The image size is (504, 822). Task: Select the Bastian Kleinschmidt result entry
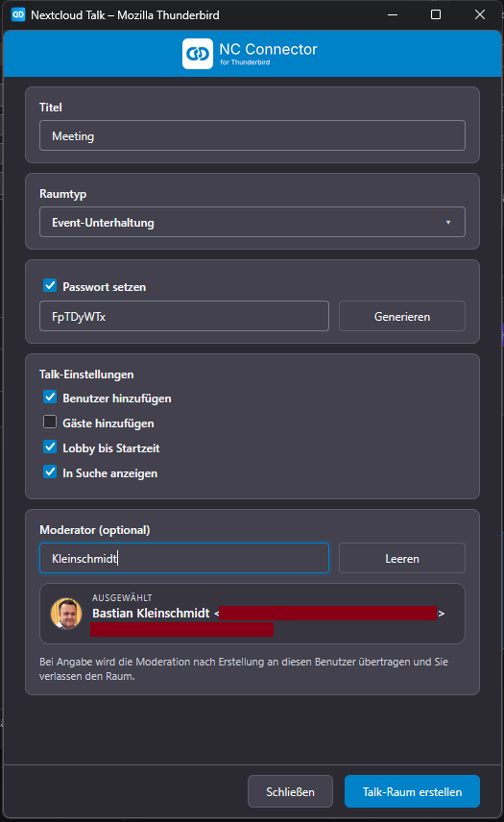[252, 614]
